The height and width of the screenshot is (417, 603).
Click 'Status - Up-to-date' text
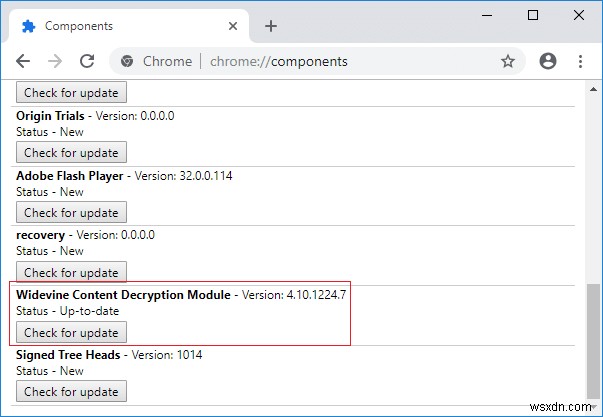(x=68, y=311)
